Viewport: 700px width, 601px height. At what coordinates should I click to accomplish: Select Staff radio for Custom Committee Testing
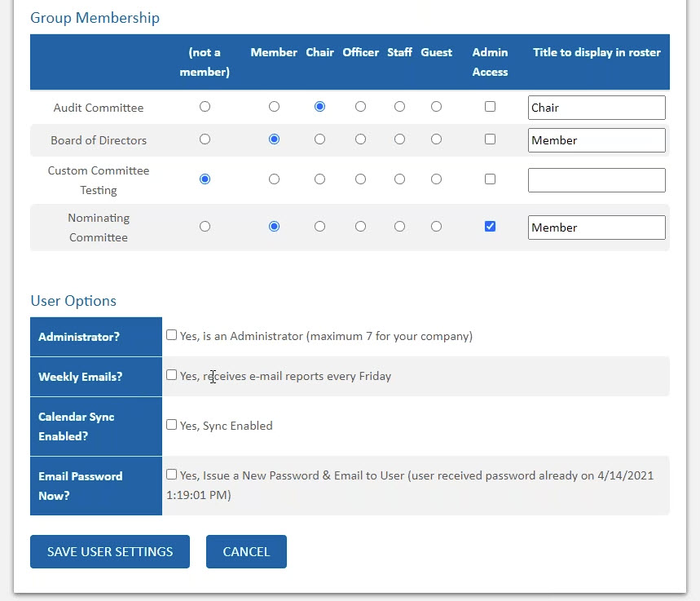[399, 179]
